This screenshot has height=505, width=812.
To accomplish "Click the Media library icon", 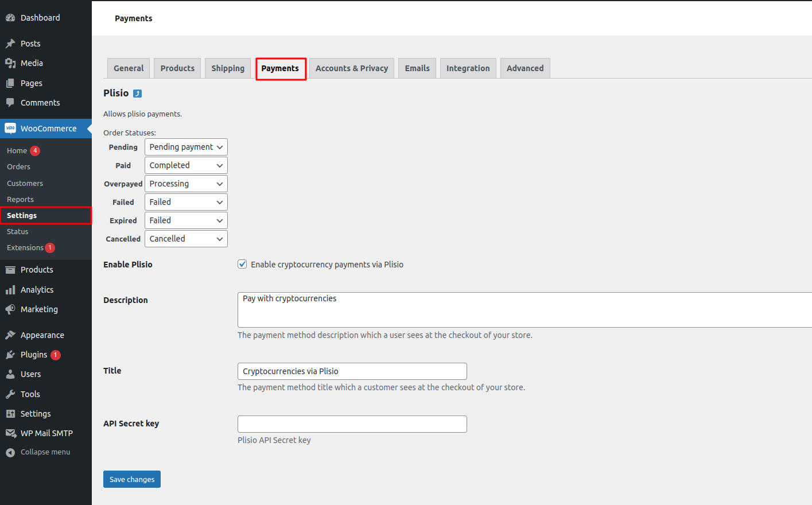I will [10, 63].
